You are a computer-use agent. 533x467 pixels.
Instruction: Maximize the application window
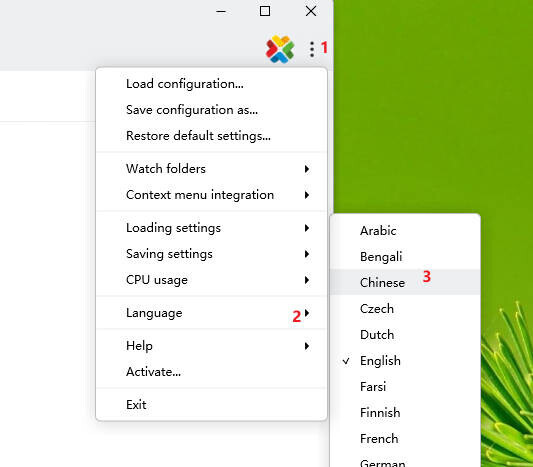click(x=265, y=11)
